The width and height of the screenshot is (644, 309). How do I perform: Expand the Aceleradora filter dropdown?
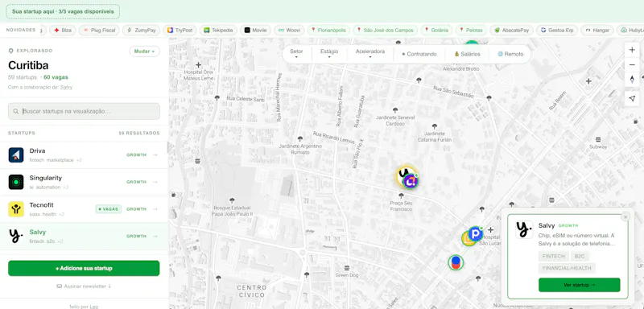coord(370,54)
